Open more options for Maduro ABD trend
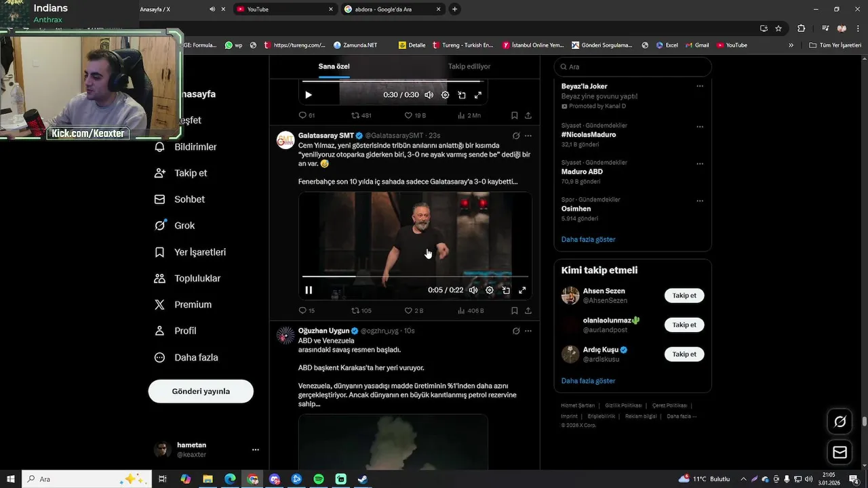The width and height of the screenshot is (868, 488). click(x=700, y=164)
